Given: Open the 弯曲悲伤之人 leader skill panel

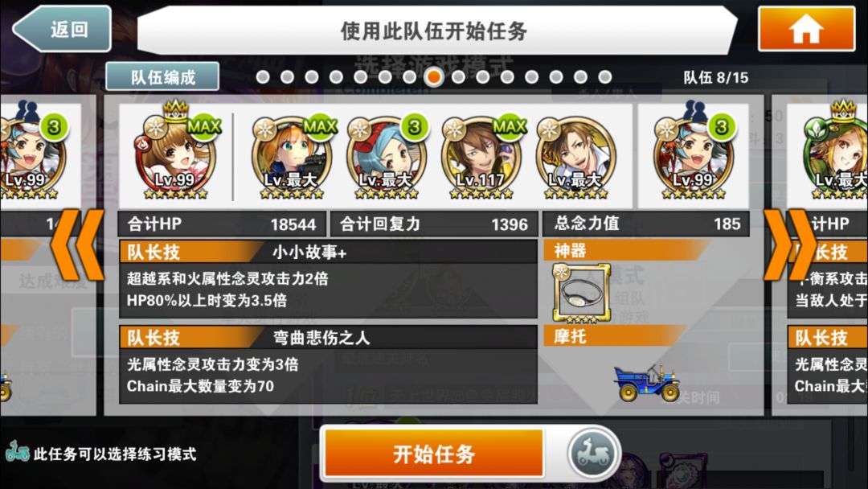Looking at the screenshot, I should point(328,364).
